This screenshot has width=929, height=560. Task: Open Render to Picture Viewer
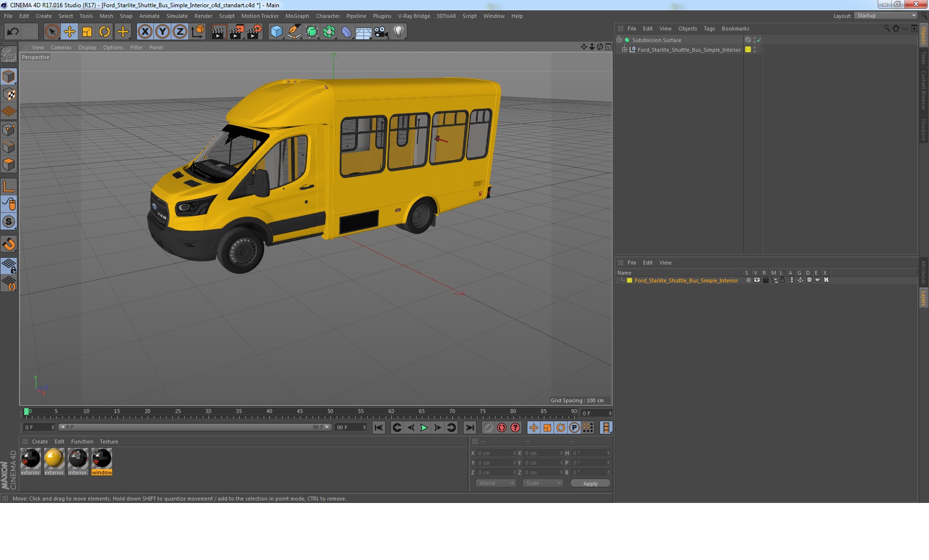pyautogui.click(x=237, y=32)
